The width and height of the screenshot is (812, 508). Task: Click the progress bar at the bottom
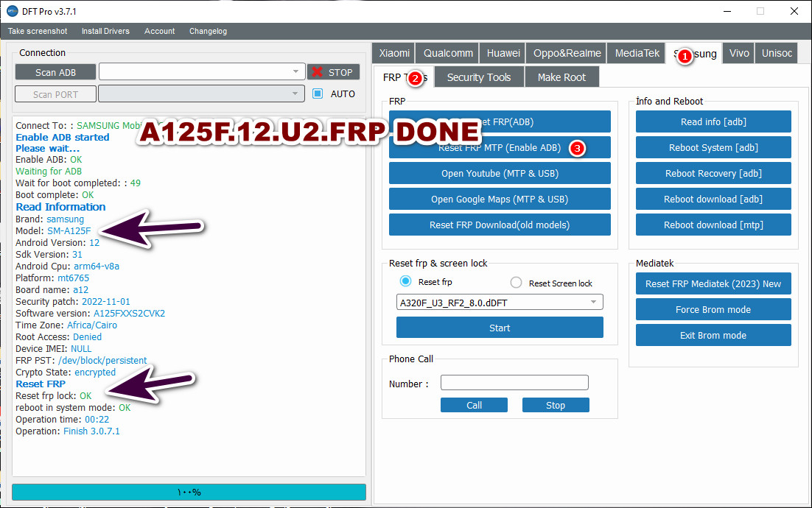coord(189,492)
